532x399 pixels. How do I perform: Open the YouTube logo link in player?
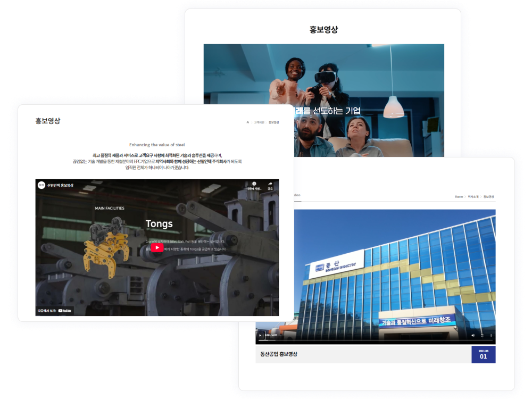(65, 311)
